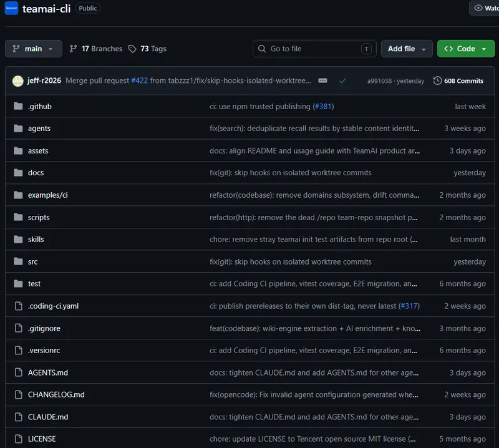The image size is (499, 448).
Task: Click the scripts folder icon
Action: (19, 217)
